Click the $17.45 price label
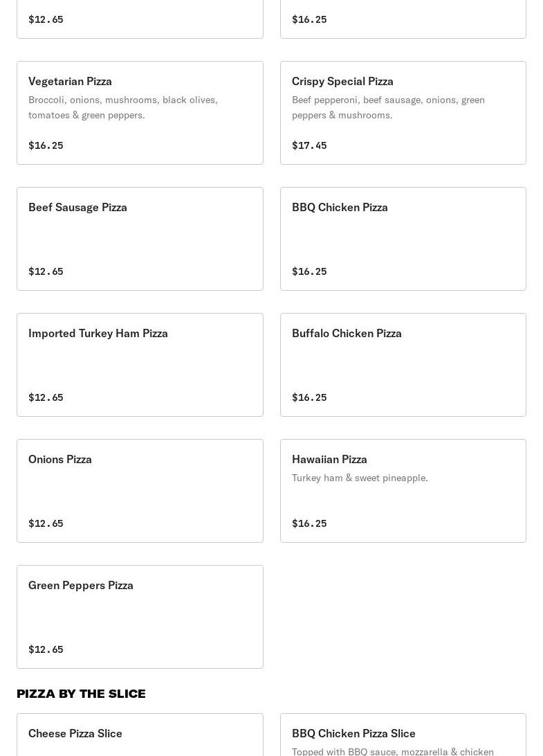Image resolution: width=543 pixels, height=756 pixels. tap(309, 145)
